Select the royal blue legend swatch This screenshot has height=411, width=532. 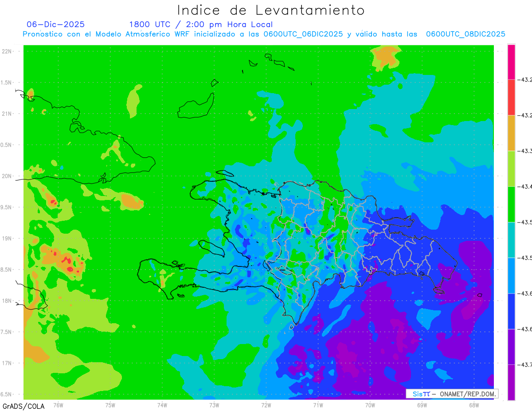(511, 311)
